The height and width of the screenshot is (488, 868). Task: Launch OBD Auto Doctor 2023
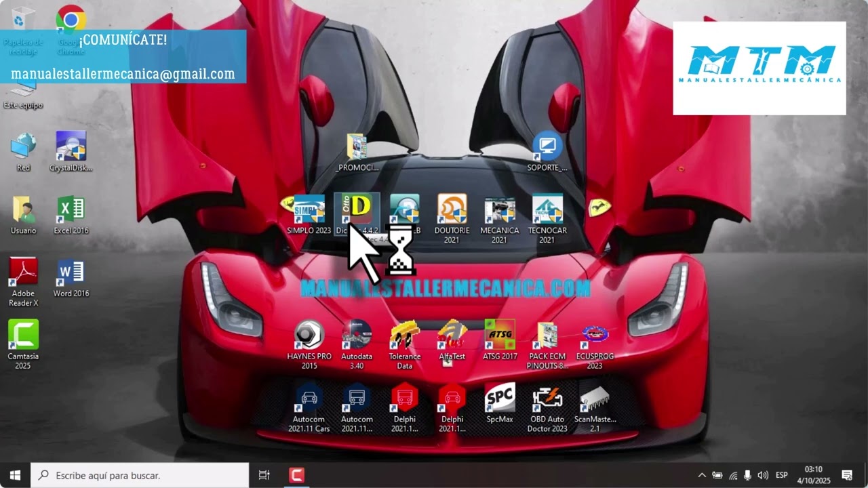547,408
